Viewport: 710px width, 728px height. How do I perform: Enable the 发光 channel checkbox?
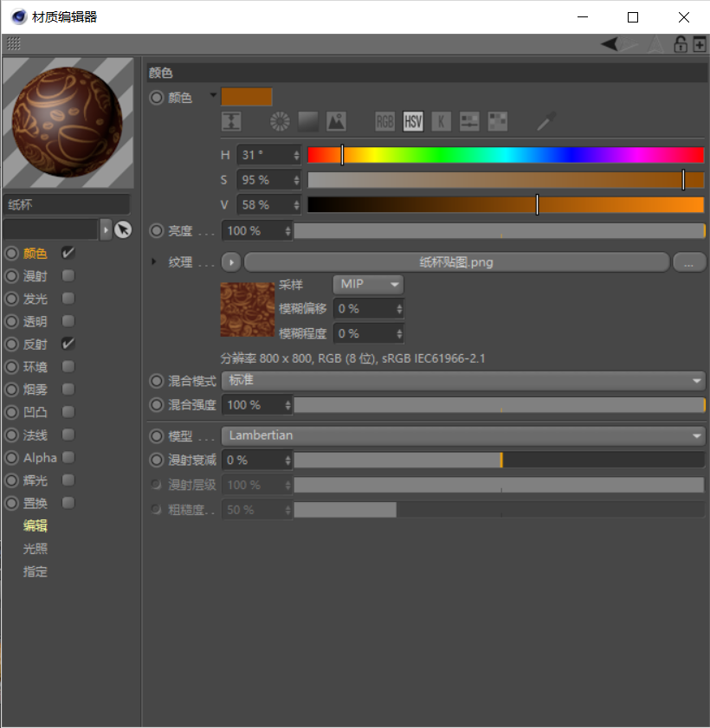68,299
